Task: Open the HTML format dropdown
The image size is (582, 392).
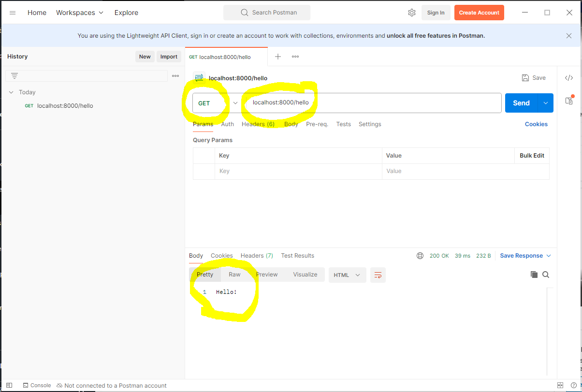Action: click(x=348, y=275)
